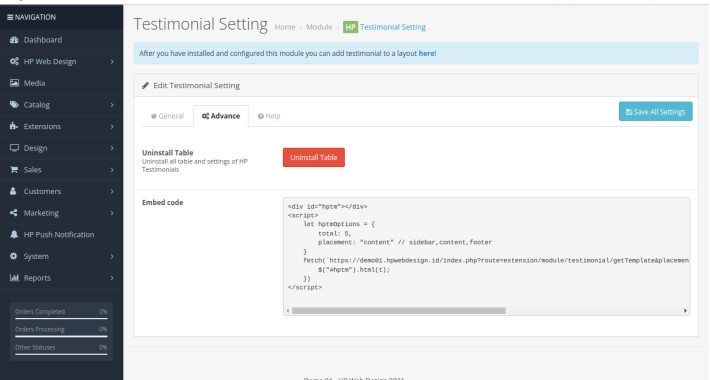This screenshot has width=710, height=380.
Task: Click the Embed code field label
Action: (x=163, y=202)
